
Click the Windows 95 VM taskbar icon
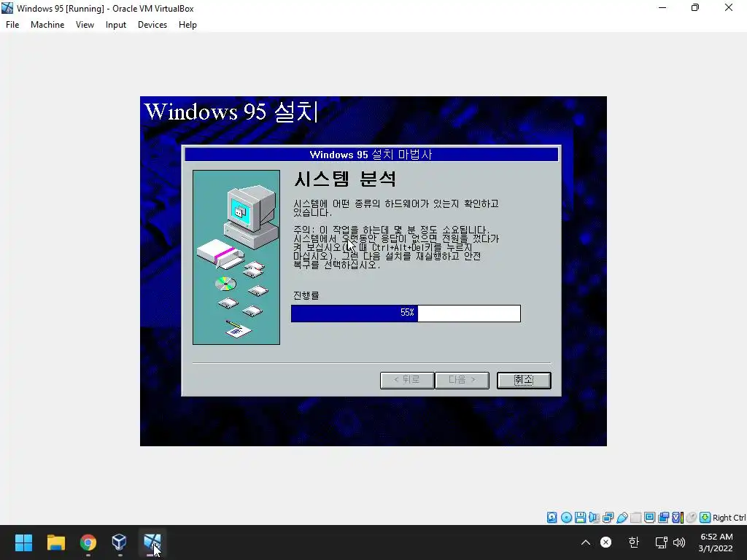tap(152, 542)
